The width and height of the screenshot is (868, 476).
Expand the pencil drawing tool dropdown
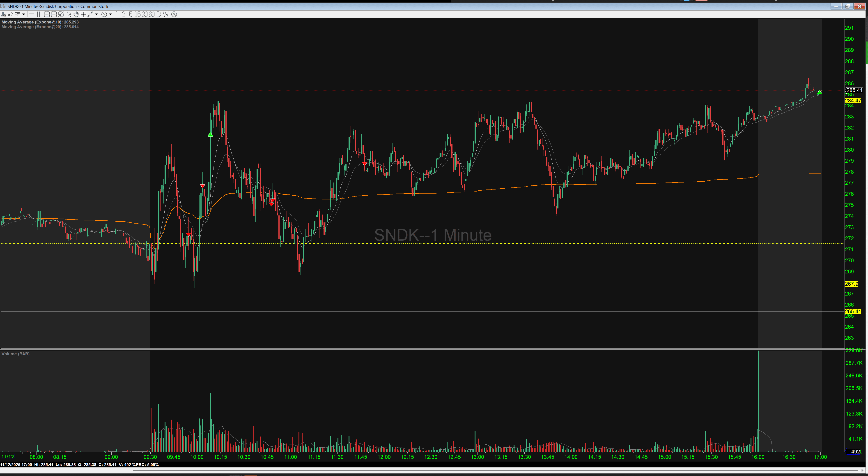pos(96,14)
